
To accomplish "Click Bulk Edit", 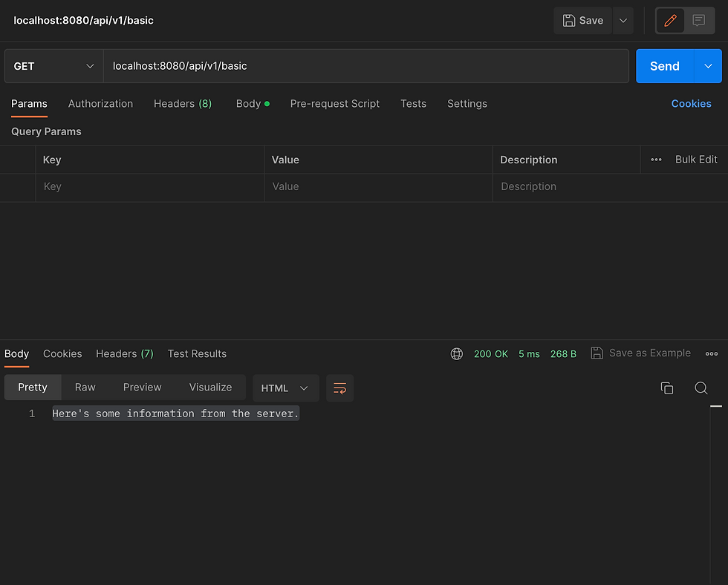I will pyautogui.click(x=696, y=160).
